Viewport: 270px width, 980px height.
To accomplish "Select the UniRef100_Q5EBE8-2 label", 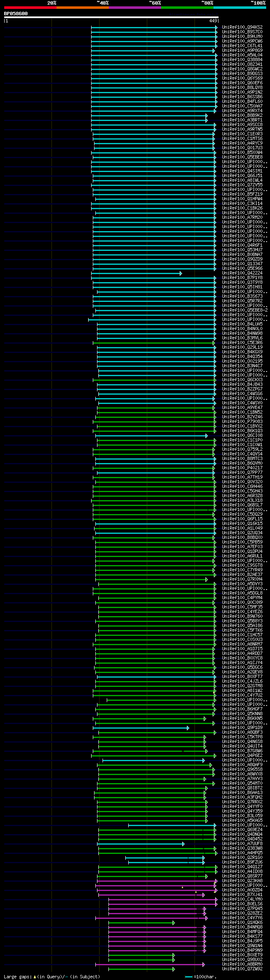I will 245,310.
